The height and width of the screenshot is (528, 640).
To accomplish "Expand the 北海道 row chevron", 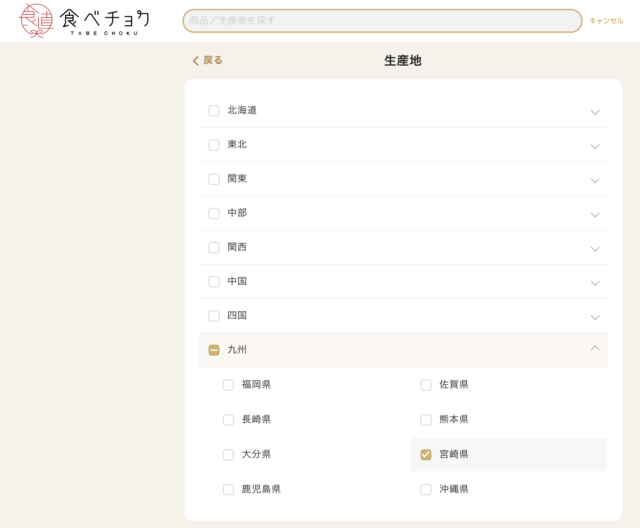I will (595, 112).
